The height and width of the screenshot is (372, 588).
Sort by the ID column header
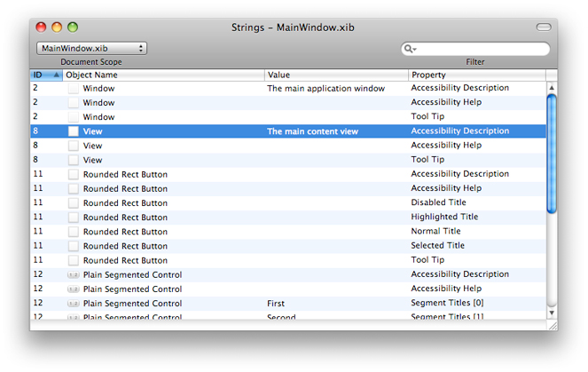pos(46,75)
